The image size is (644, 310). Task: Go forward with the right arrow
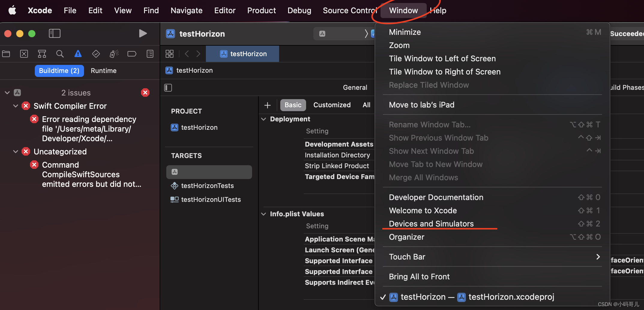click(x=198, y=54)
